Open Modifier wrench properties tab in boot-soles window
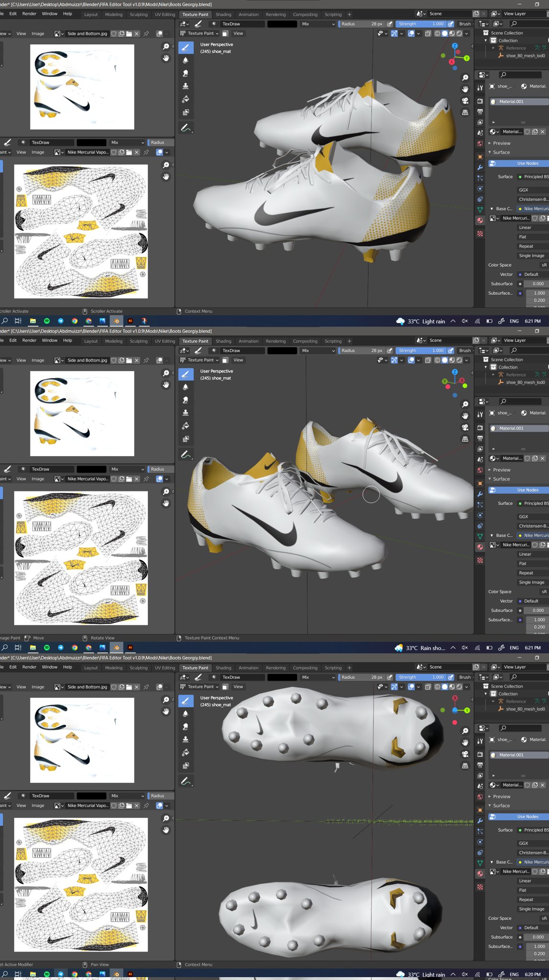This screenshot has height=980, width=549. pos(480,821)
